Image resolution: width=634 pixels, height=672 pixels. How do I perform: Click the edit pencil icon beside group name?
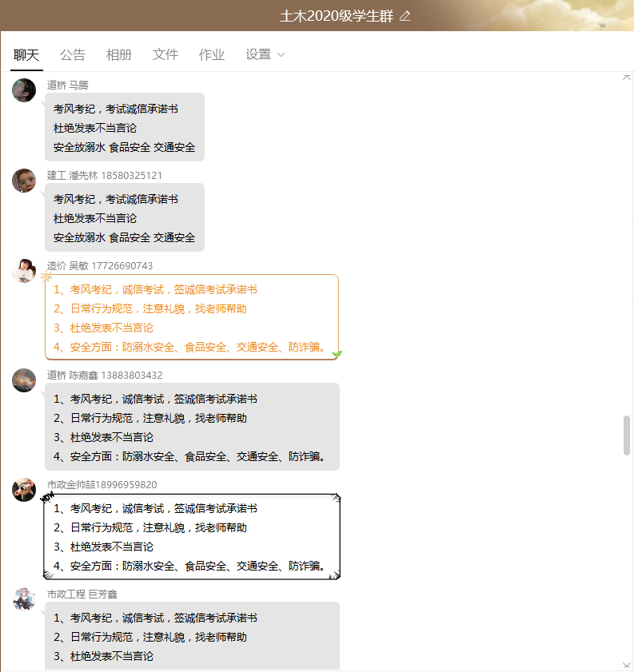pos(405,17)
